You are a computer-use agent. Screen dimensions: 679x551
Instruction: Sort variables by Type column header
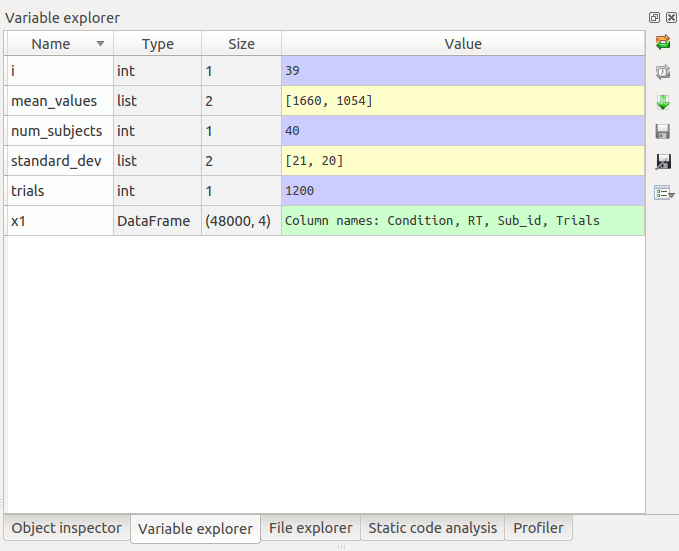click(x=158, y=43)
